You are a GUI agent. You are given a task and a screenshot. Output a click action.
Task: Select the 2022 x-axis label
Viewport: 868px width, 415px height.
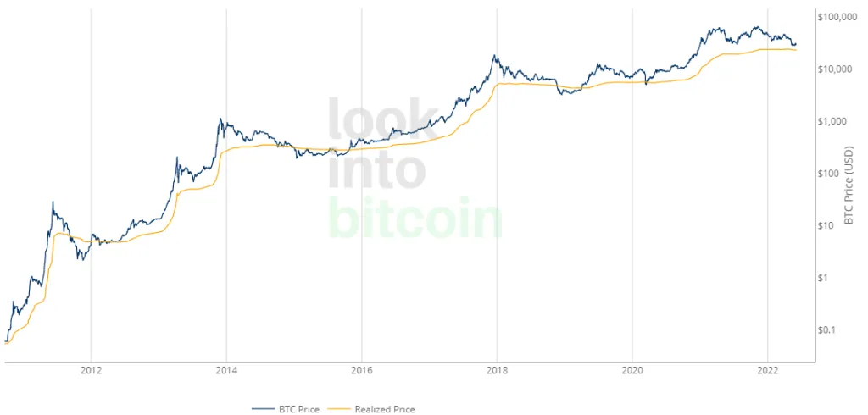767,371
